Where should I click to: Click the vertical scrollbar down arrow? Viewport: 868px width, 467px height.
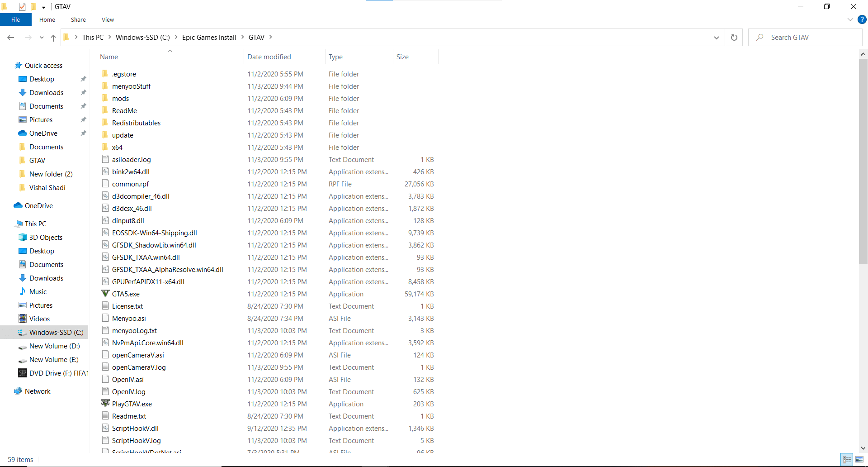[x=863, y=448]
